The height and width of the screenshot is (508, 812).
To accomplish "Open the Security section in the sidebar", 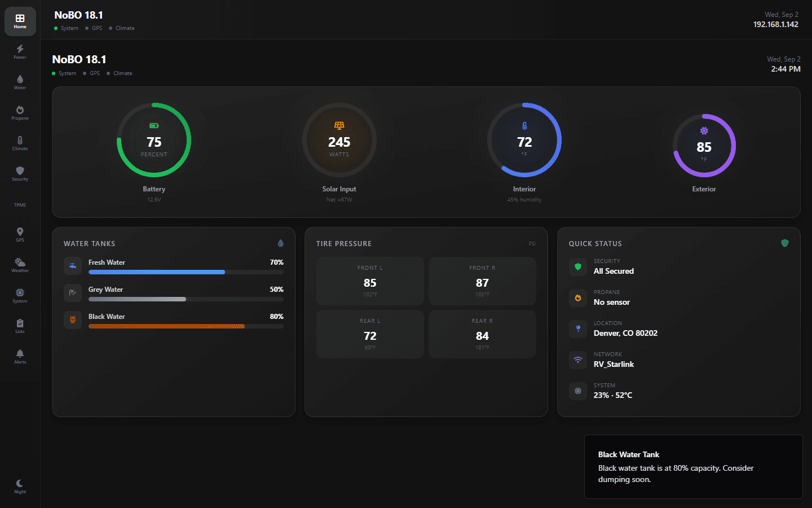I will pos(20,174).
